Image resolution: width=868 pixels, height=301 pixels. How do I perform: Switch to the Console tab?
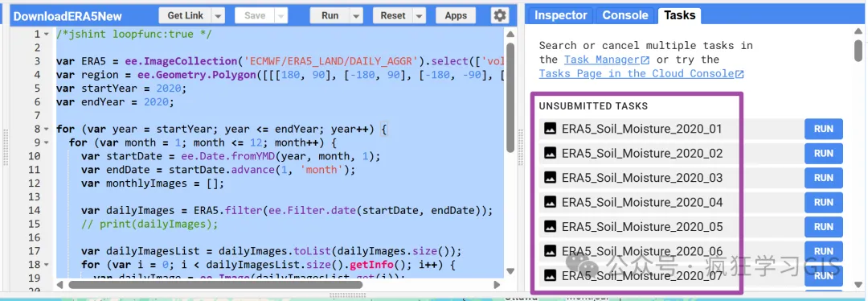tap(625, 15)
